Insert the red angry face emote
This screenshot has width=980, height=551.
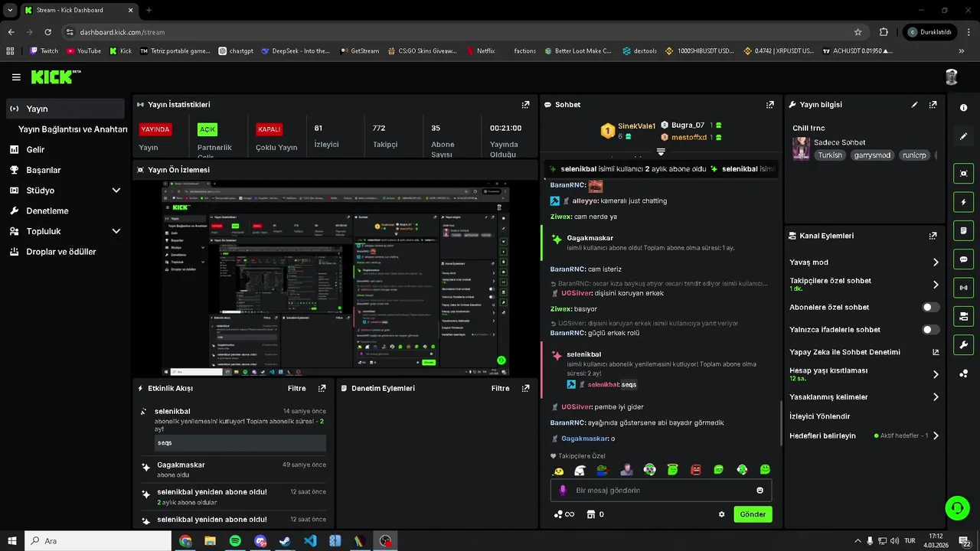click(696, 470)
